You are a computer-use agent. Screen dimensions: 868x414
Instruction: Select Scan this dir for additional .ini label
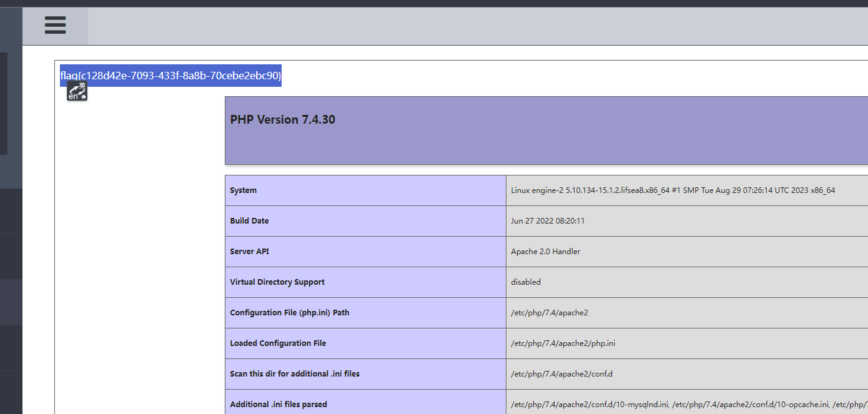point(295,374)
